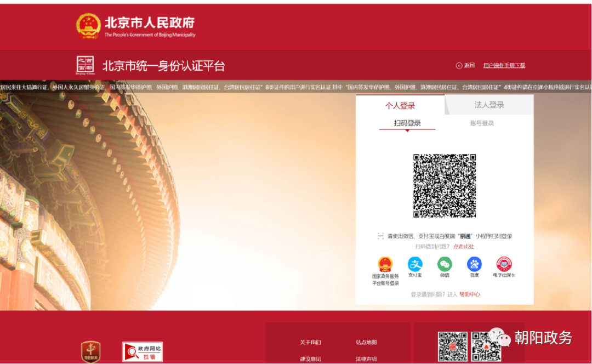Download the 用户操作手册下载 link
592x364 pixels.
[x=504, y=65]
